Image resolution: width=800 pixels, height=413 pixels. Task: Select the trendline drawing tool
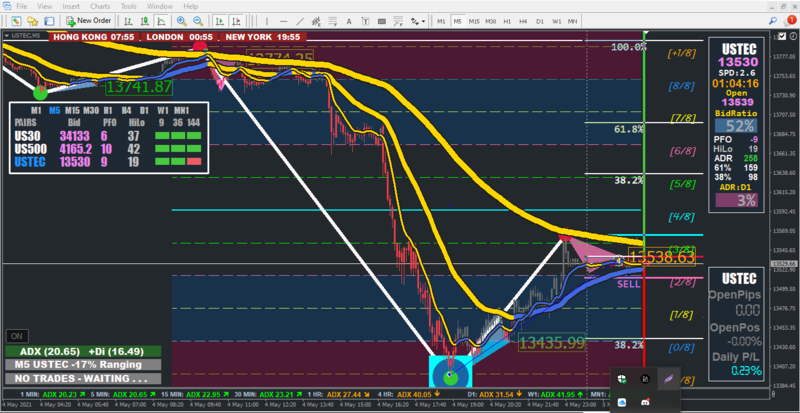(300, 21)
